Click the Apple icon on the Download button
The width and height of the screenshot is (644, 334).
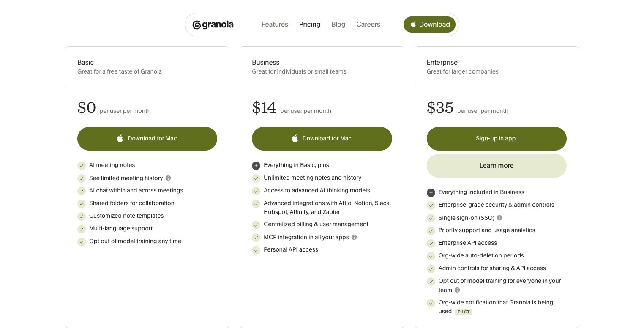pos(413,25)
